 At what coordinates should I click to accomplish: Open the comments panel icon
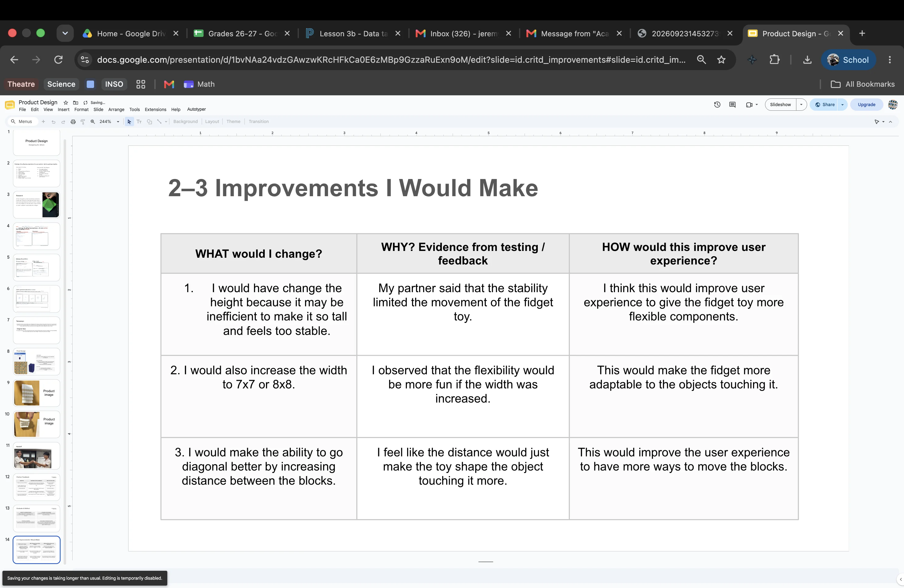[x=732, y=105]
